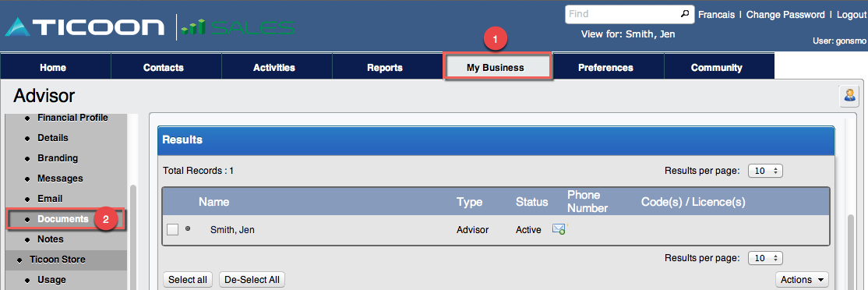Screen dimensions: 868x290
Task: Click the De-Select All button
Action: point(252,280)
